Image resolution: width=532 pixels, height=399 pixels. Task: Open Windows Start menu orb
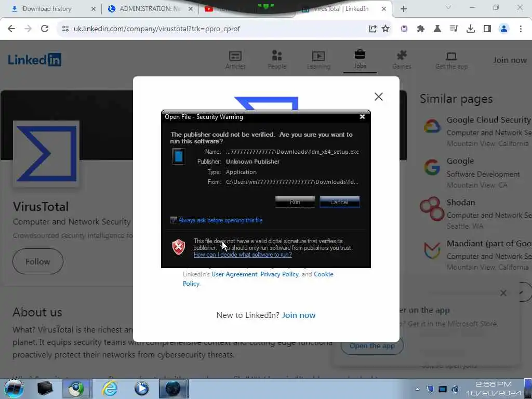coord(14,389)
